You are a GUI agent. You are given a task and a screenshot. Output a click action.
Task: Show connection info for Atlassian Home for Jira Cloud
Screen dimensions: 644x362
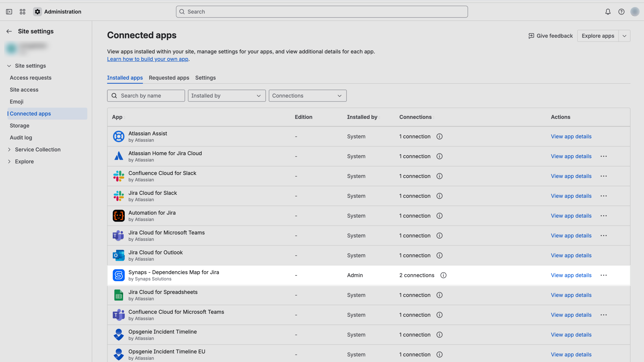pyautogui.click(x=439, y=156)
